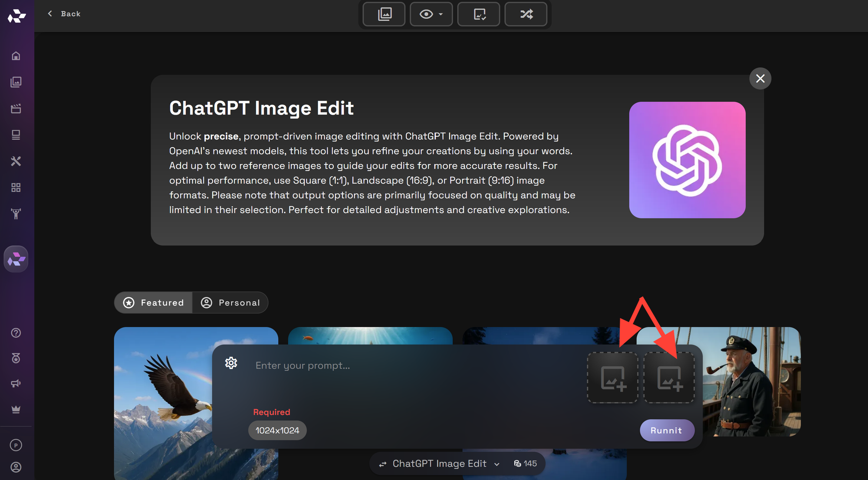Go Back using the back arrow

coord(64,14)
